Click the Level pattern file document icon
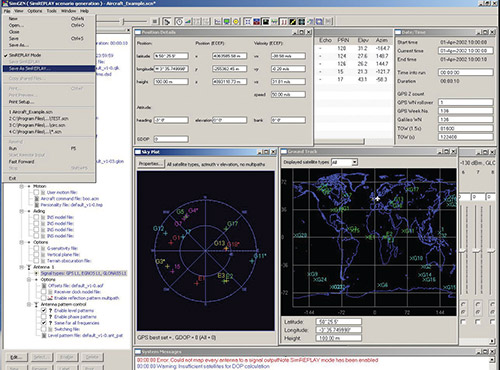The height and width of the screenshot is (370, 500). pos(44,336)
